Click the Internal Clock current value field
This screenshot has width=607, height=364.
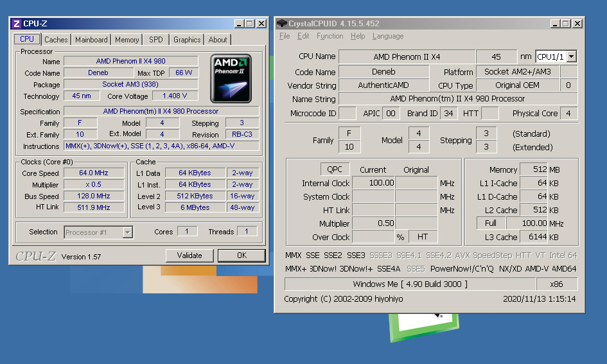click(373, 183)
